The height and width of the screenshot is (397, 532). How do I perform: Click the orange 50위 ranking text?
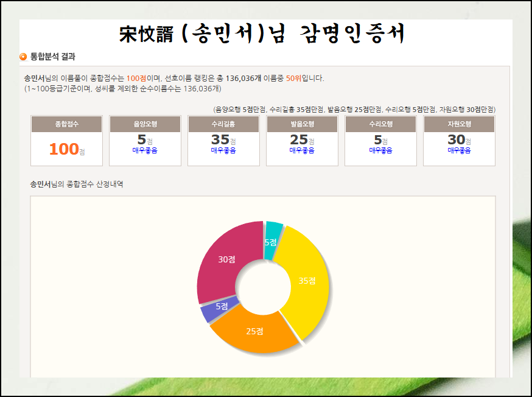(x=293, y=79)
